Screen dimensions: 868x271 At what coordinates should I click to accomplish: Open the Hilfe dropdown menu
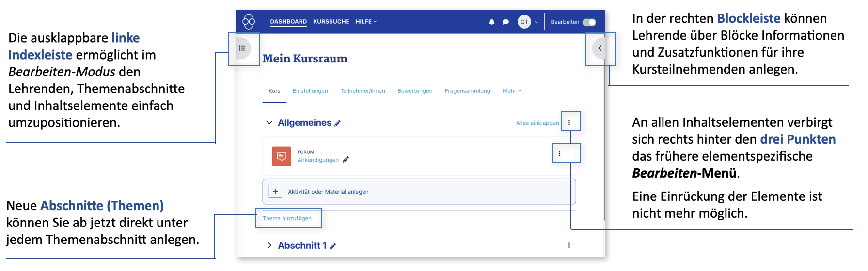(x=365, y=22)
